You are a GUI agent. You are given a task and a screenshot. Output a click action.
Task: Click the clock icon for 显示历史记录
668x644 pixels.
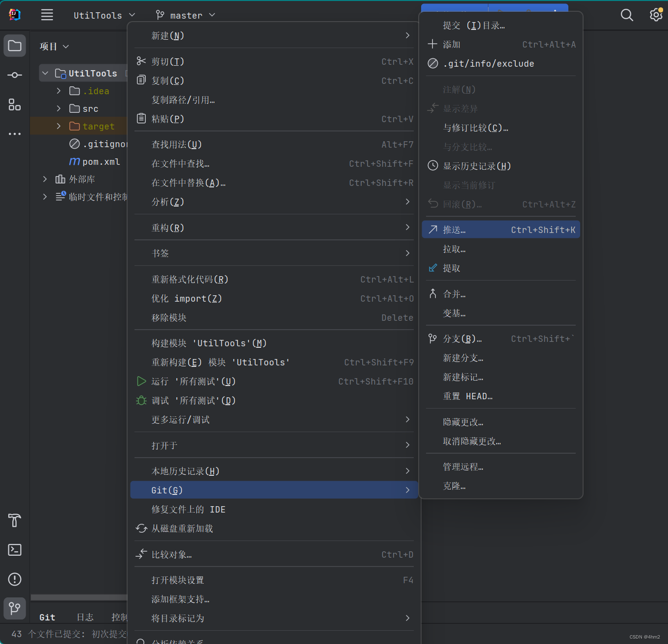(x=433, y=165)
